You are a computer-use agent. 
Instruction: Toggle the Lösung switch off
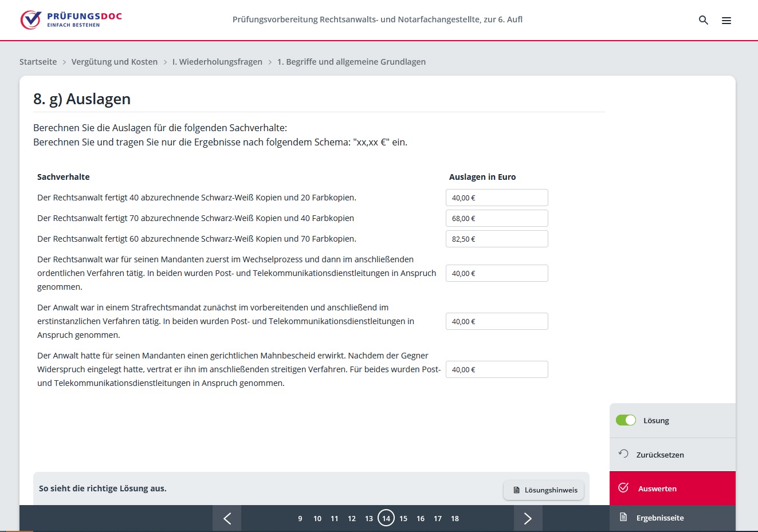[x=626, y=420]
